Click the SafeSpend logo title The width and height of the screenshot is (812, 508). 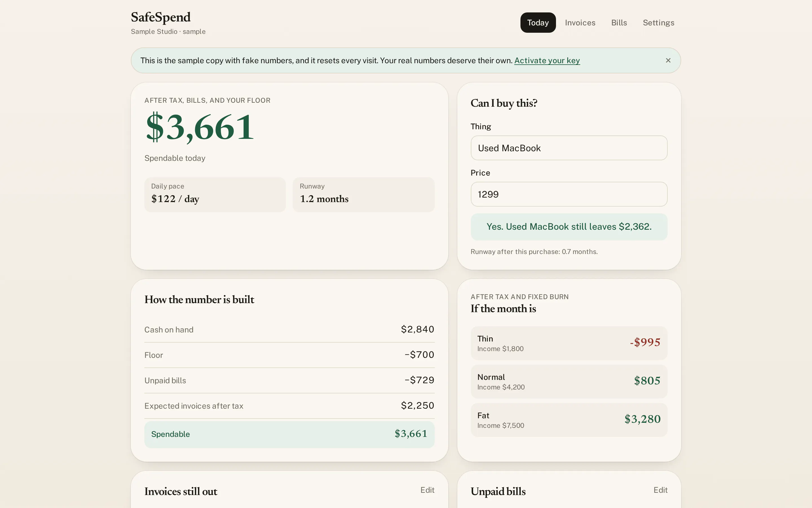[160, 17]
